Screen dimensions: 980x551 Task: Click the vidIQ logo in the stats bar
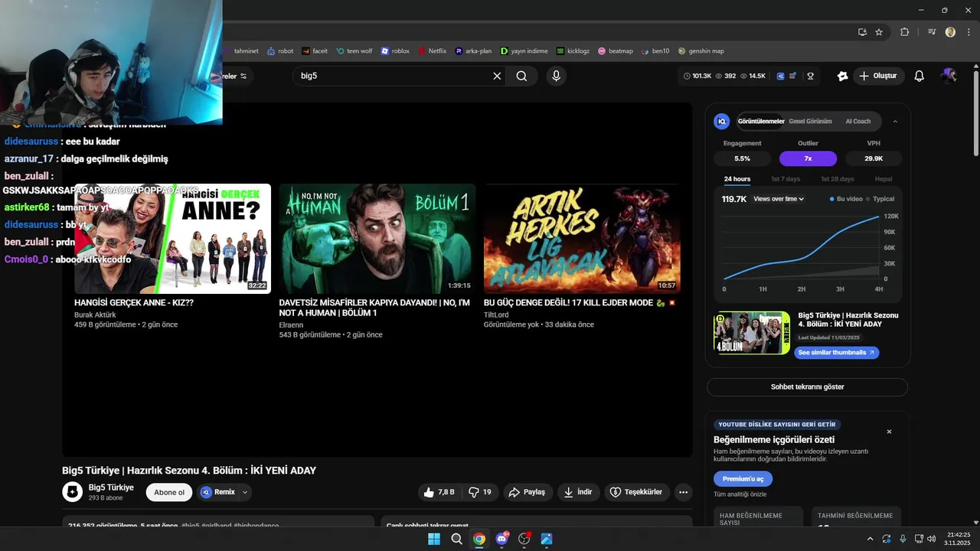click(x=780, y=76)
